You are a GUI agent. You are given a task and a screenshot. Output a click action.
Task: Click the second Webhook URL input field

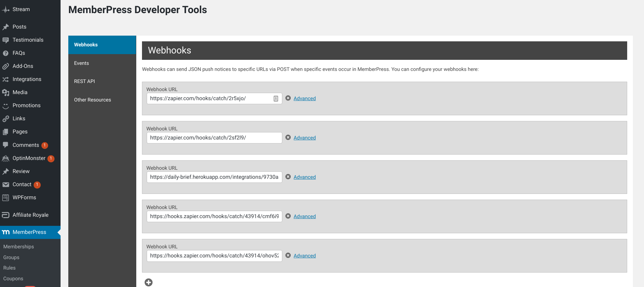coord(214,138)
